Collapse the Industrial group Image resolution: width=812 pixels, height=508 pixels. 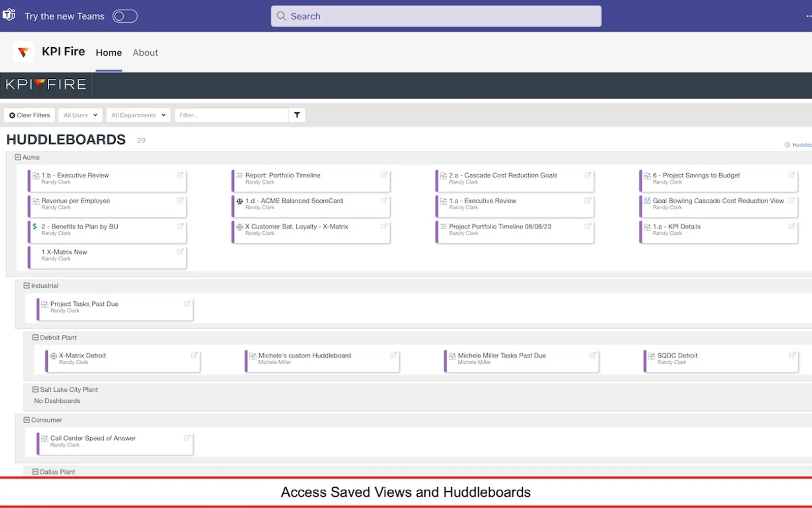(x=26, y=286)
